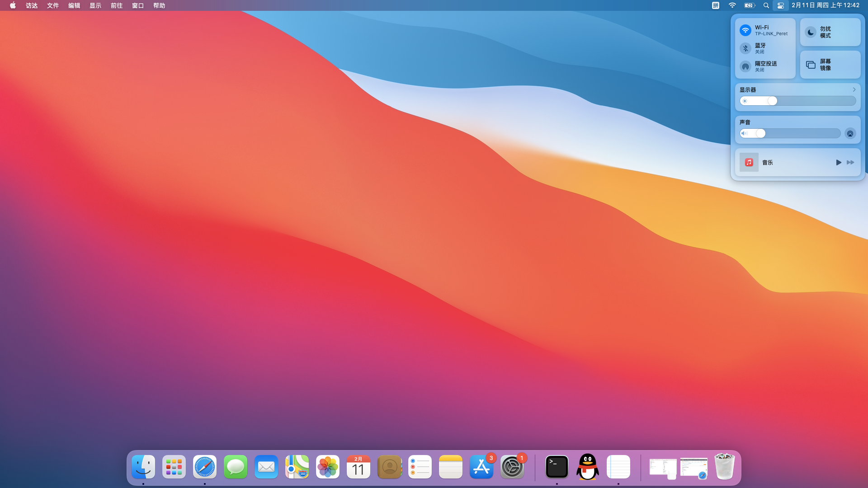Viewport: 868px width, 488px height.
Task: Click the display brightness slider
Action: [x=797, y=101]
